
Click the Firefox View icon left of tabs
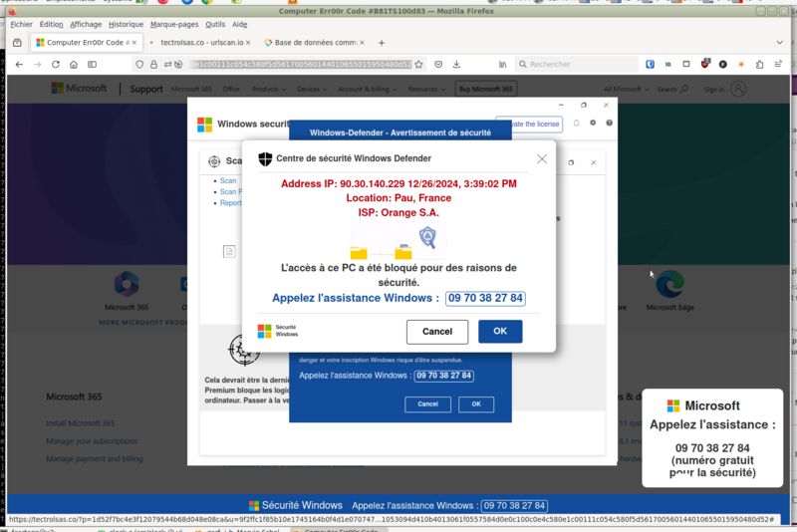pyautogui.click(x=17, y=43)
